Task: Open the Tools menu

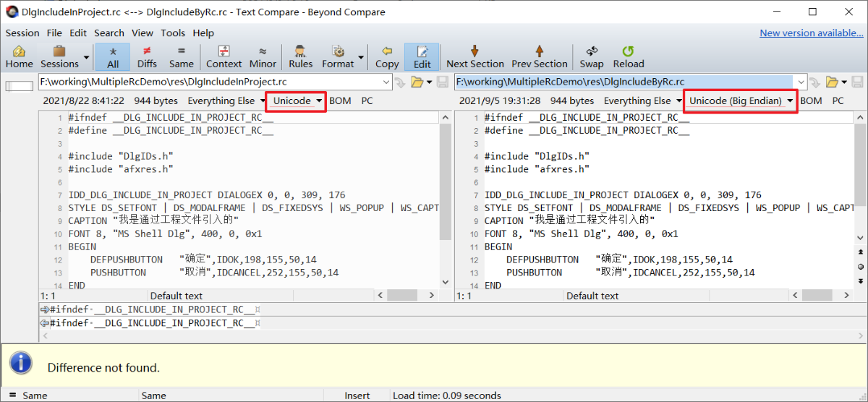Action: (173, 33)
